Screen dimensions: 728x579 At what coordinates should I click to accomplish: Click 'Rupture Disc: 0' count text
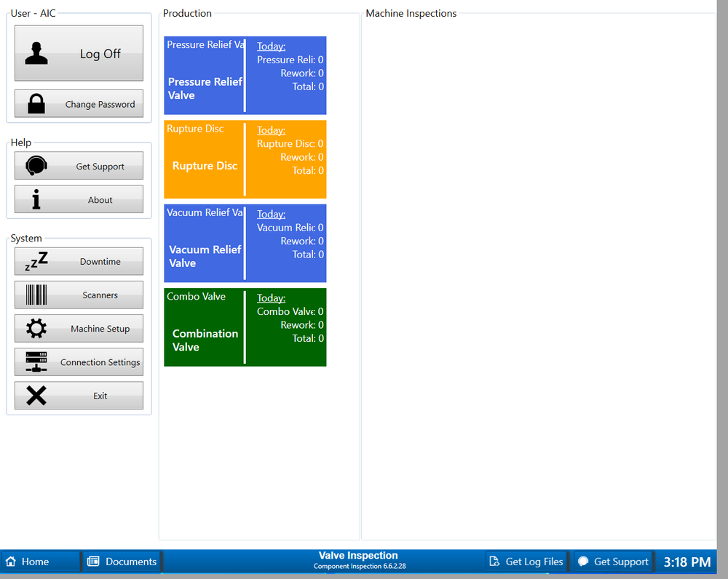[x=290, y=143]
